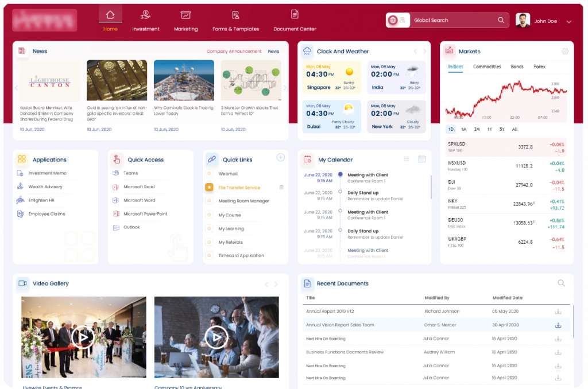
Task: Play the Company 10 yrs Anniversary video
Action: coord(216,337)
